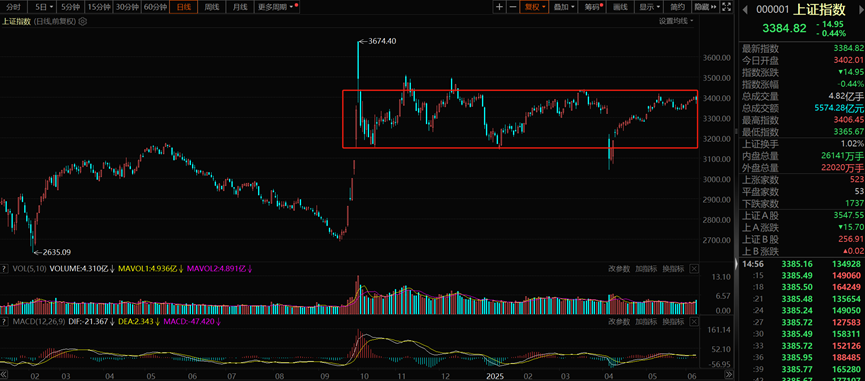This screenshot has width=865, height=381.
Task: Open the 5日 period dropdown
Action: pyautogui.click(x=44, y=7)
